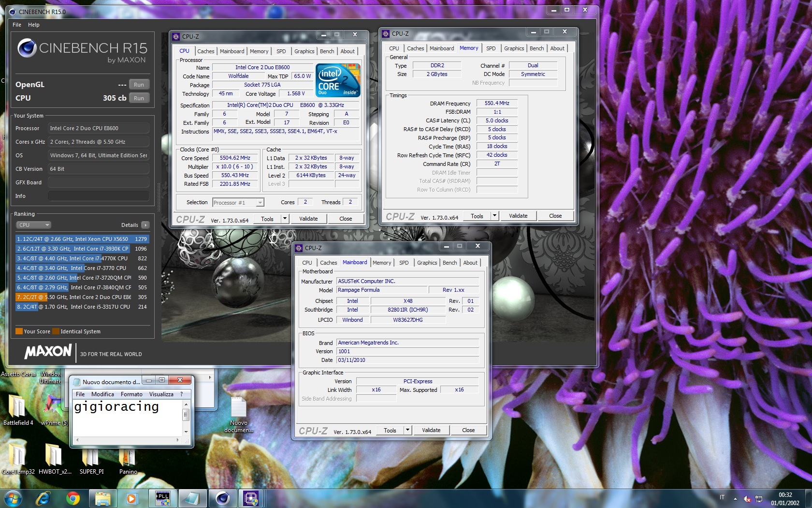Switch to Notepad taskbar icon
This screenshot has width=812, height=508.
(192, 498)
